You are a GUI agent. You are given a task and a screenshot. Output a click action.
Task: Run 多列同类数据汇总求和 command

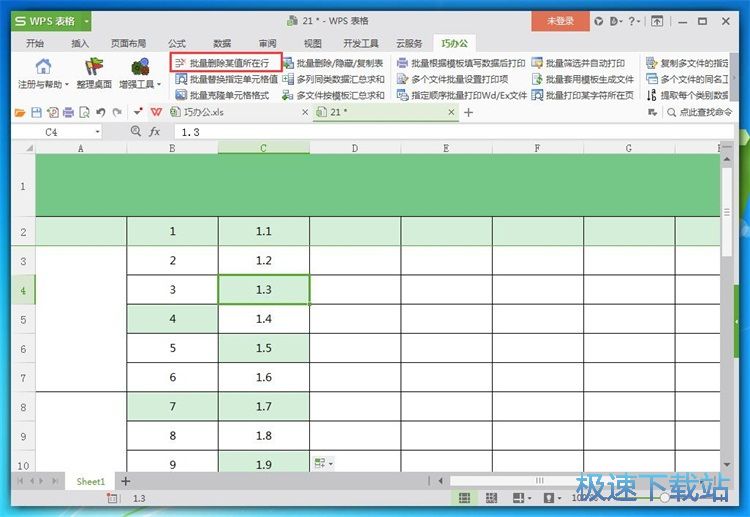333,79
